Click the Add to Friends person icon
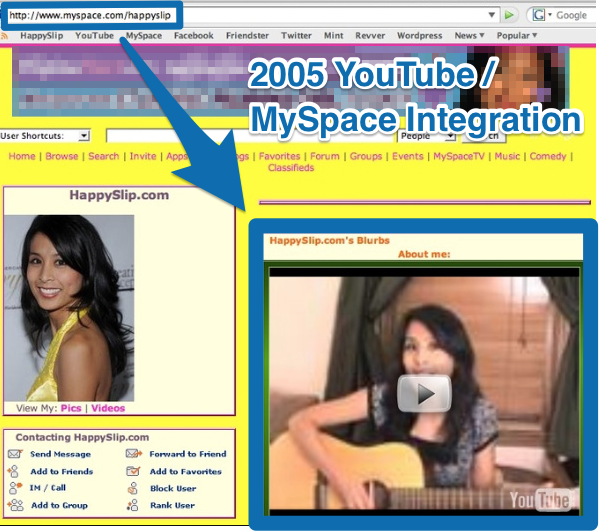Screen dimensions: 599x531 point(13,471)
